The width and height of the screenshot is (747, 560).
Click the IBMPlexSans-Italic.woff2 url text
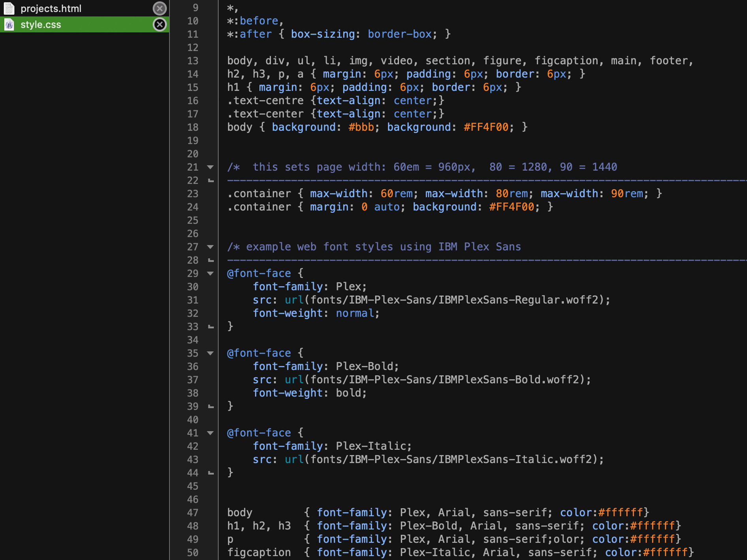451,460
